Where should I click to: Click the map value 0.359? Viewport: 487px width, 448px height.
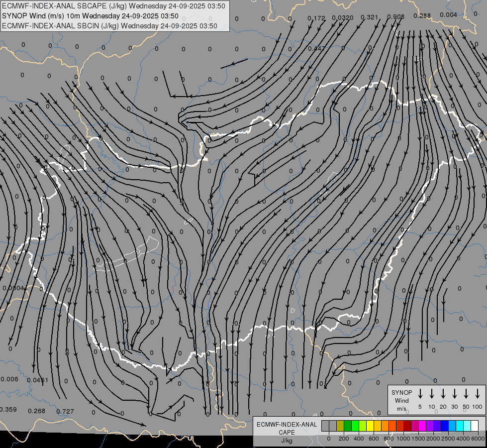pyautogui.click(x=8, y=410)
